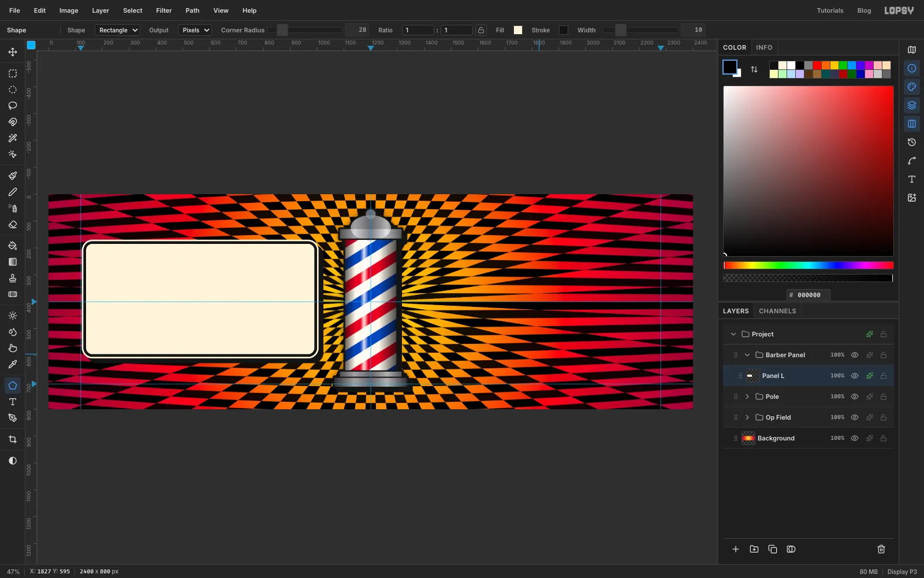Select the Move tool
The height and width of the screenshot is (578, 924).
pos(13,52)
